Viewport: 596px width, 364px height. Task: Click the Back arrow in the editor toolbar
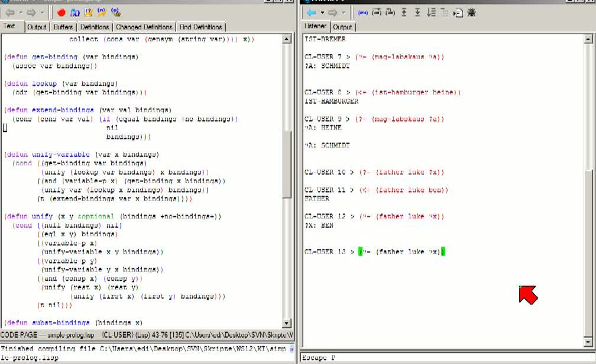click(10, 13)
